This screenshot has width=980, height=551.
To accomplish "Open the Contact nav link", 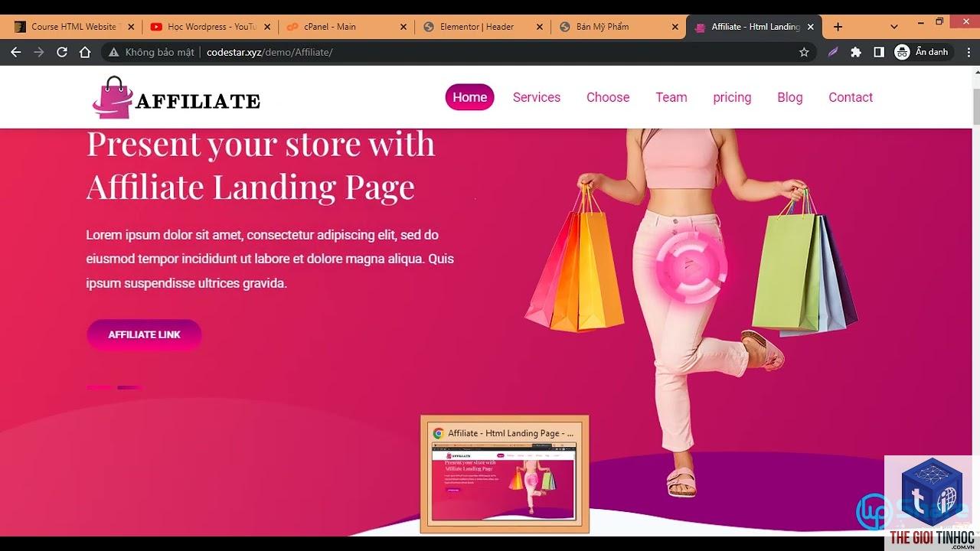I will tap(851, 97).
